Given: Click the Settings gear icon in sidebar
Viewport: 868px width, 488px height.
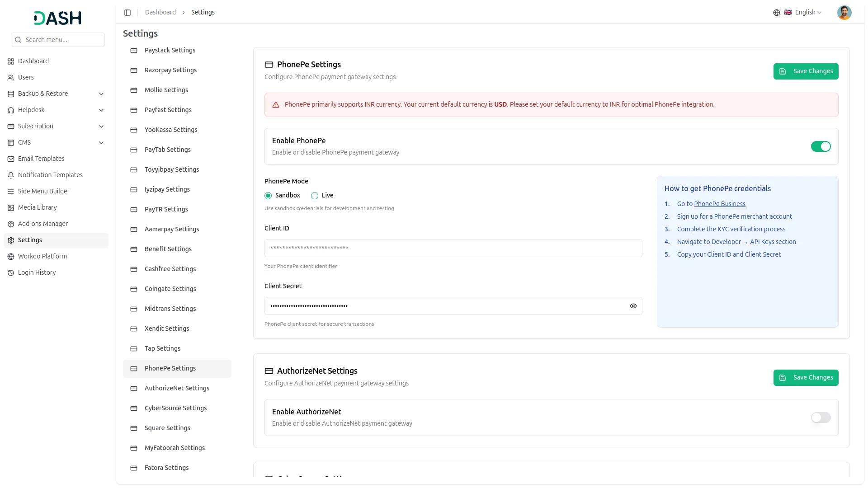Looking at the screenshot, I should pos(11,240).
